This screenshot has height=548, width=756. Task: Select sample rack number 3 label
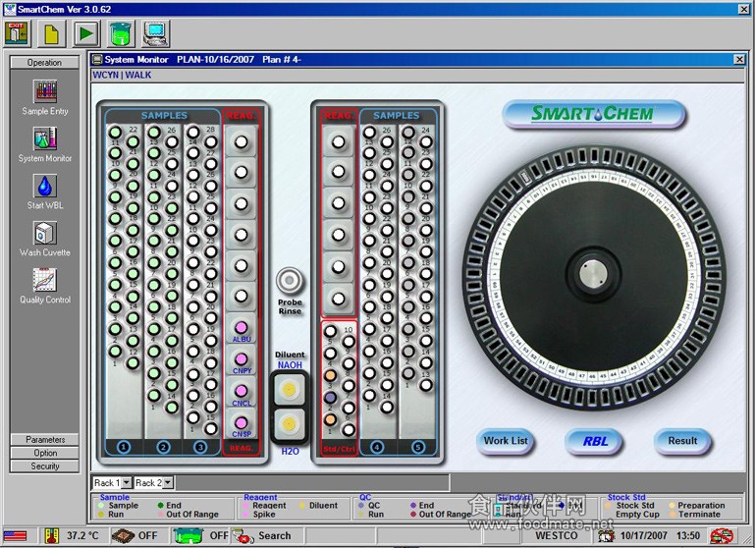coord(200,447)
